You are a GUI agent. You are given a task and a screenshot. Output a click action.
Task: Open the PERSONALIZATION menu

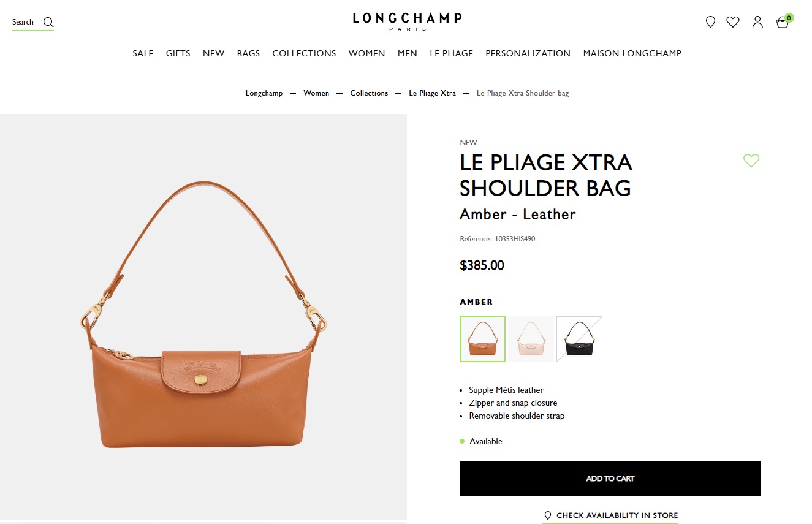pos(528,53)
